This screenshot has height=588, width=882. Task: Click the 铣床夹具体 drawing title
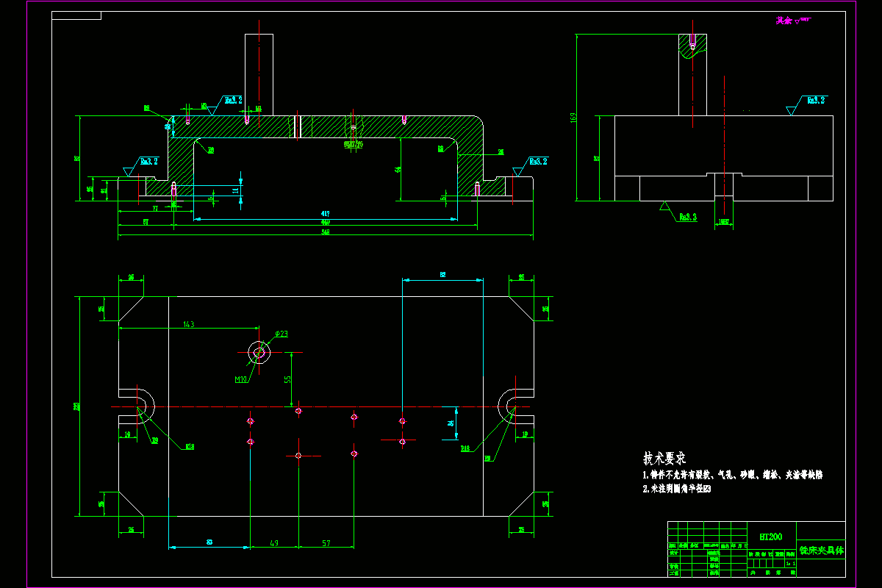click(x=822, y=551)
